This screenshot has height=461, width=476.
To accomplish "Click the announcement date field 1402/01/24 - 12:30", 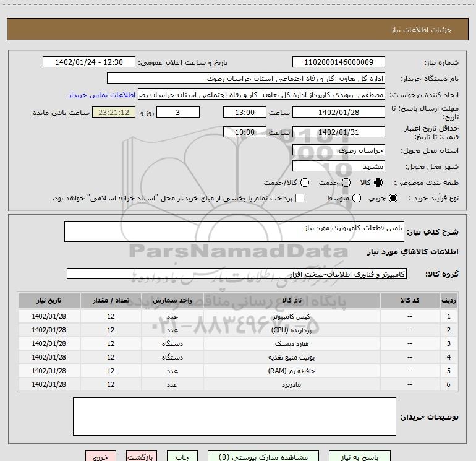I will pos(89,62).
